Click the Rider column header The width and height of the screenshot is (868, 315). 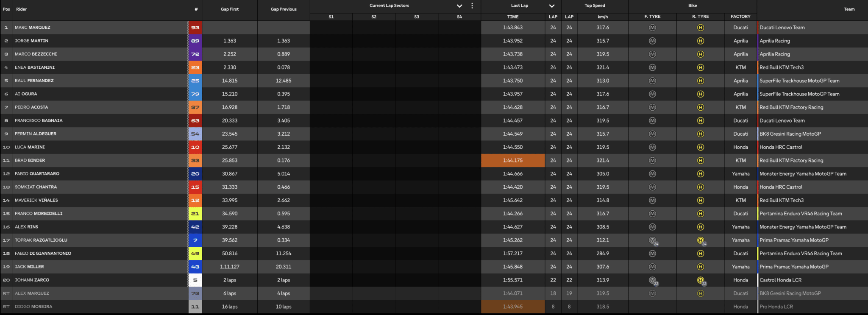pyautogui.click(x=22, y=9)
